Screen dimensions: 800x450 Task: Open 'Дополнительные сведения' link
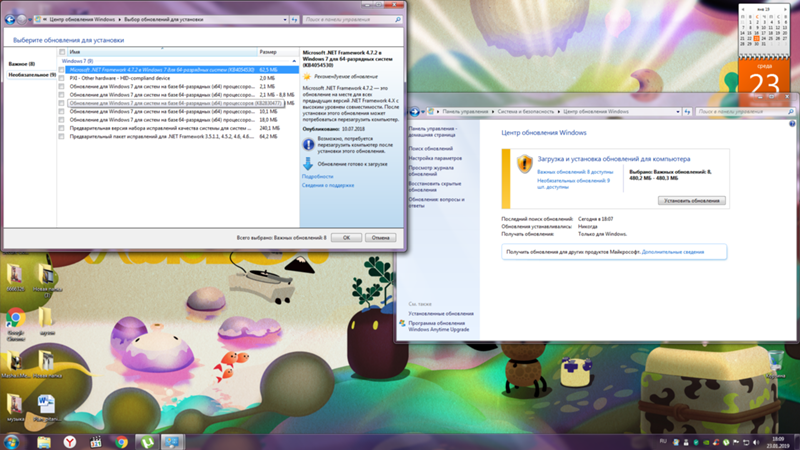click(x=673, y=252)
